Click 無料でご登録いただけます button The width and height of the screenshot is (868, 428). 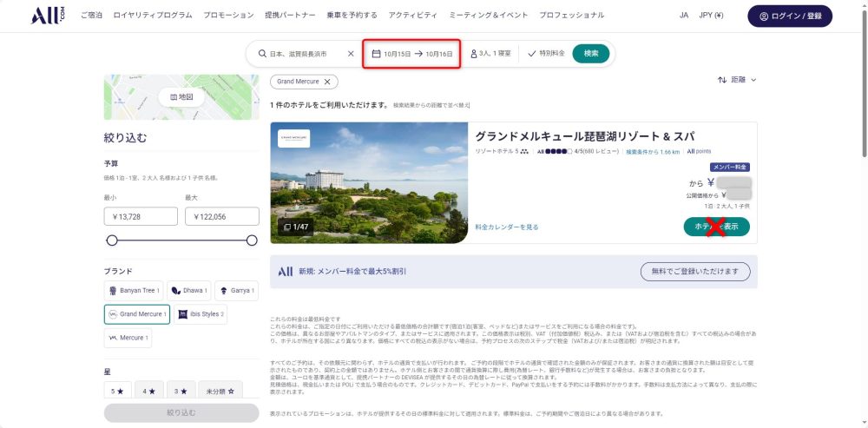pos(695,272)
